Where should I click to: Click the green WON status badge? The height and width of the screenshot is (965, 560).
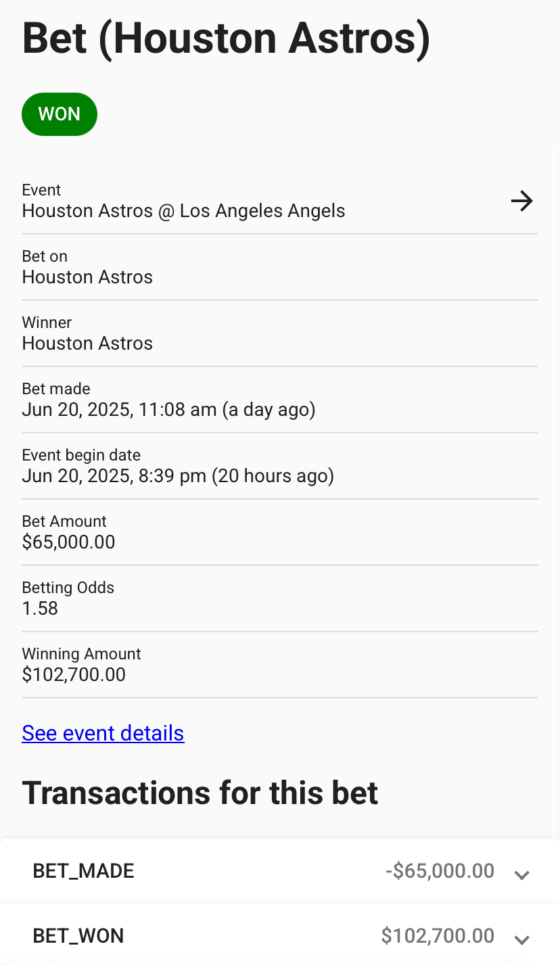[60, 114]
